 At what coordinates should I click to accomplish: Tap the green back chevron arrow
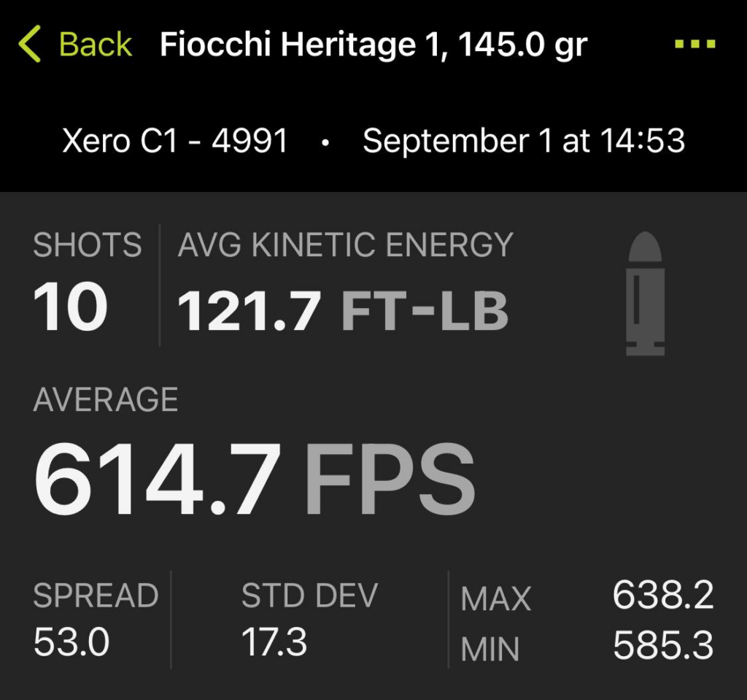(29, 45)
